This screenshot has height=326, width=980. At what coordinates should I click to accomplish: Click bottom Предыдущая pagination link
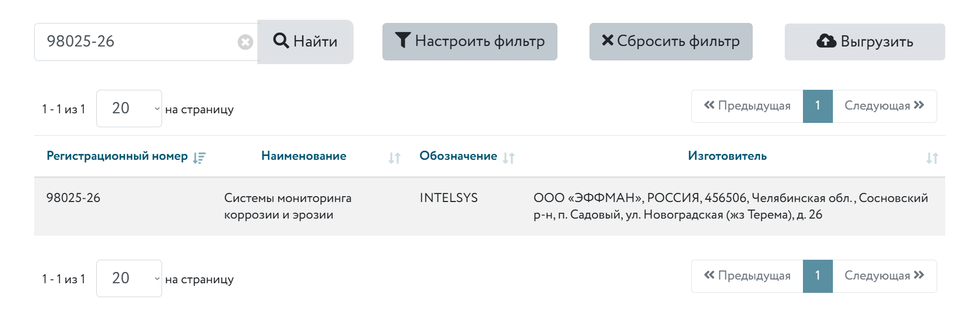[747, 276]
